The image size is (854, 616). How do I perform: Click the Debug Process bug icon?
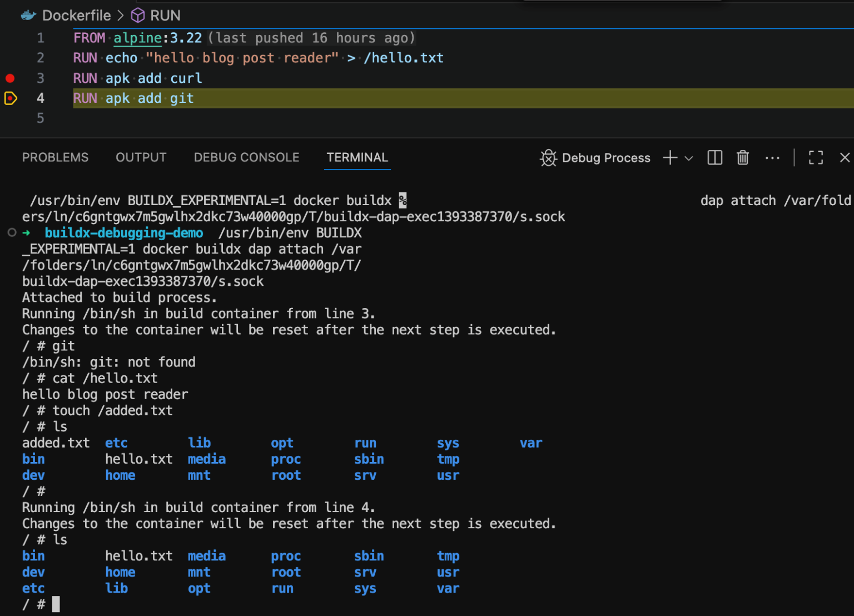point(548,158)
